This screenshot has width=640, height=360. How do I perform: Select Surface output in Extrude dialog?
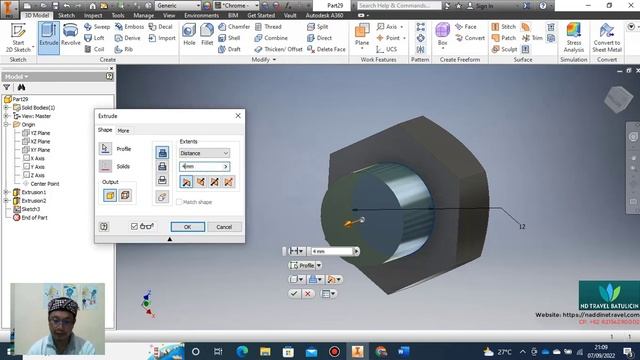[125, 195]
